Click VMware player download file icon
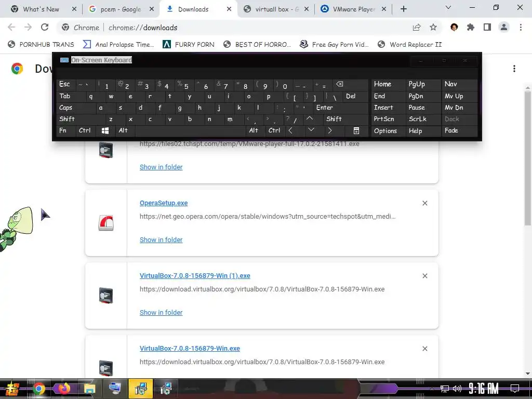The width and height of the screenshot is (532, 399). click(x=106, y=150)
